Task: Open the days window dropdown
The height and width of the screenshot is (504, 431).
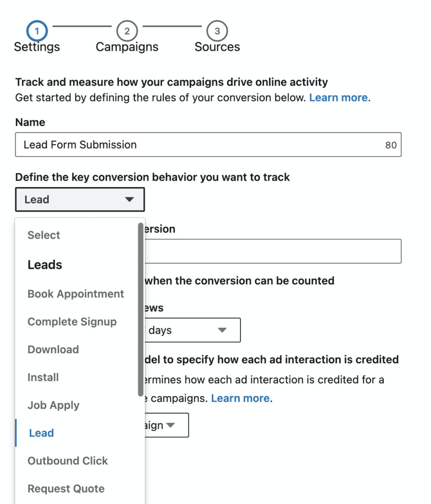Action: (x=192, y=330)
